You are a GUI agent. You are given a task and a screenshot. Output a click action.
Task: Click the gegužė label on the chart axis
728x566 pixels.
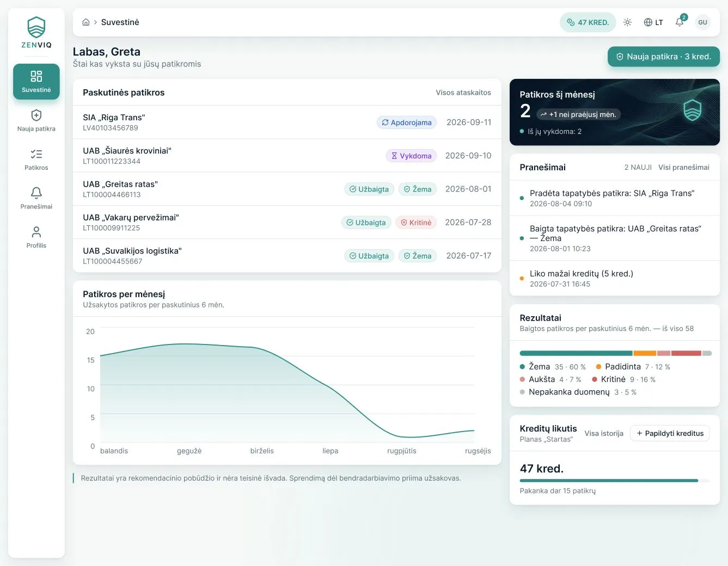click(x=189, y=451)
